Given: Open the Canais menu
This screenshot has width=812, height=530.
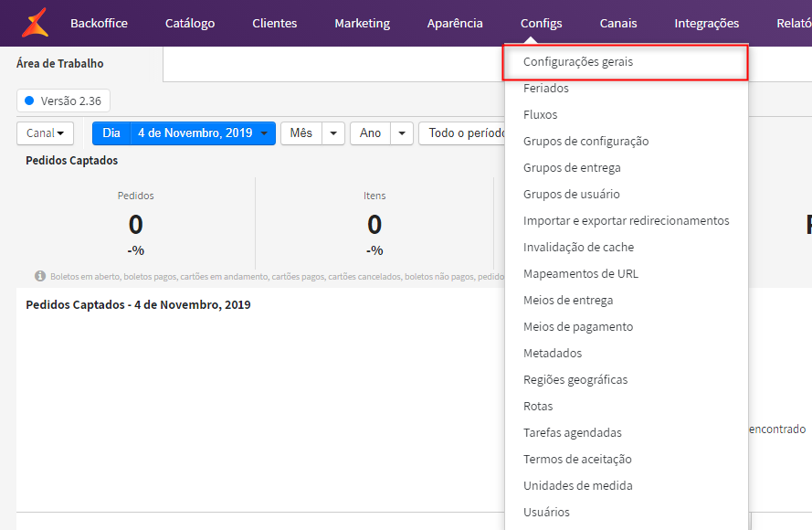Looking at the screenshot, I should coord(618,24).
